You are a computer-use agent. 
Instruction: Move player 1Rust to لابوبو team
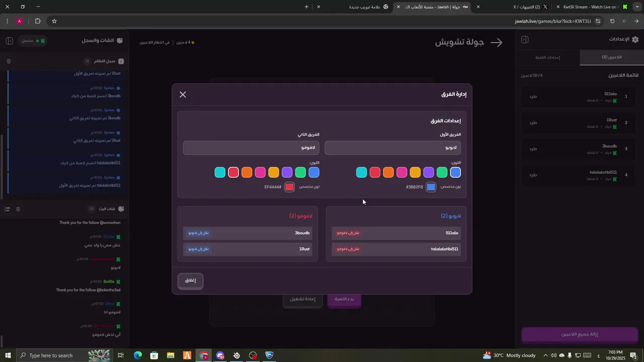pos(199,249)
